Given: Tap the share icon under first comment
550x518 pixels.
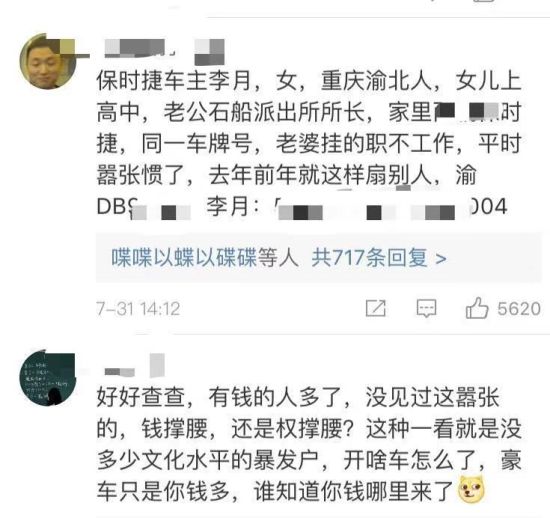Looking at the screenshot, I should [375, 309].
